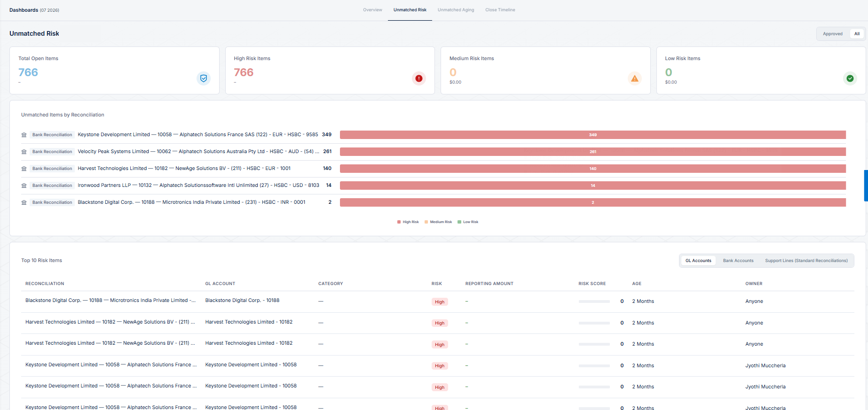This screenshot has height=410, width=868.
Task: Click the bank icon beside Blackstone Digital Corp. row
Action: coord(24,202)
